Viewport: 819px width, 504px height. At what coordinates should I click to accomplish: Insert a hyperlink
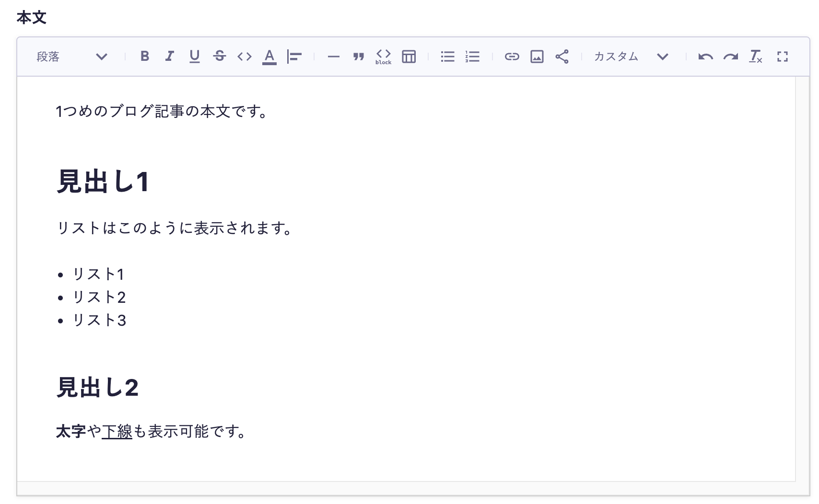tap(512, 57)
